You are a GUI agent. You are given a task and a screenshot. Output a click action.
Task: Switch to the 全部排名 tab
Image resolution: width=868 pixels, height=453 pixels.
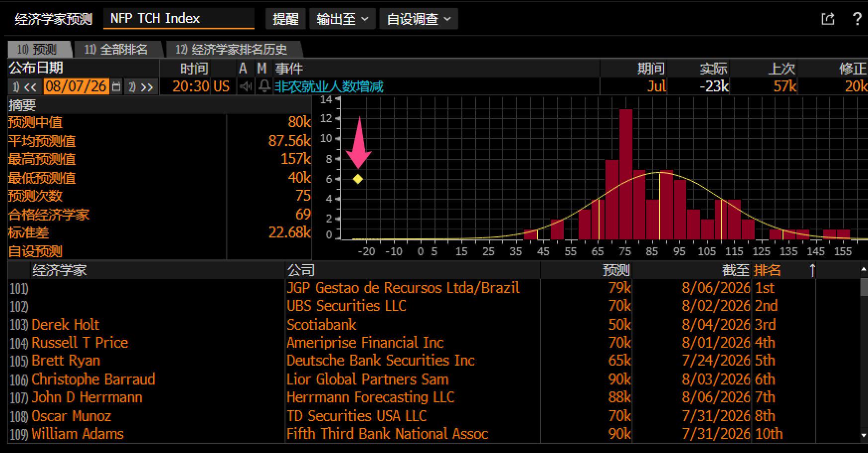tap(117, 49)
